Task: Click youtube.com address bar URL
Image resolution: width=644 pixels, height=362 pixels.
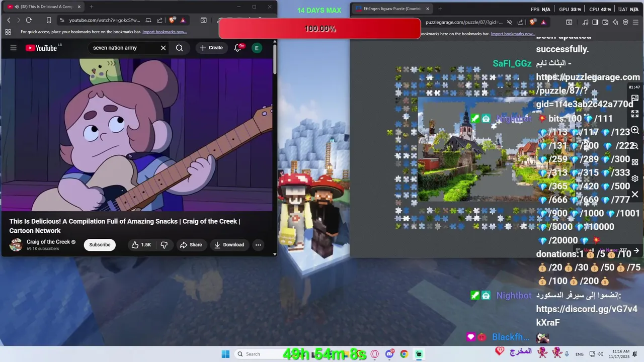Action: 105,20
